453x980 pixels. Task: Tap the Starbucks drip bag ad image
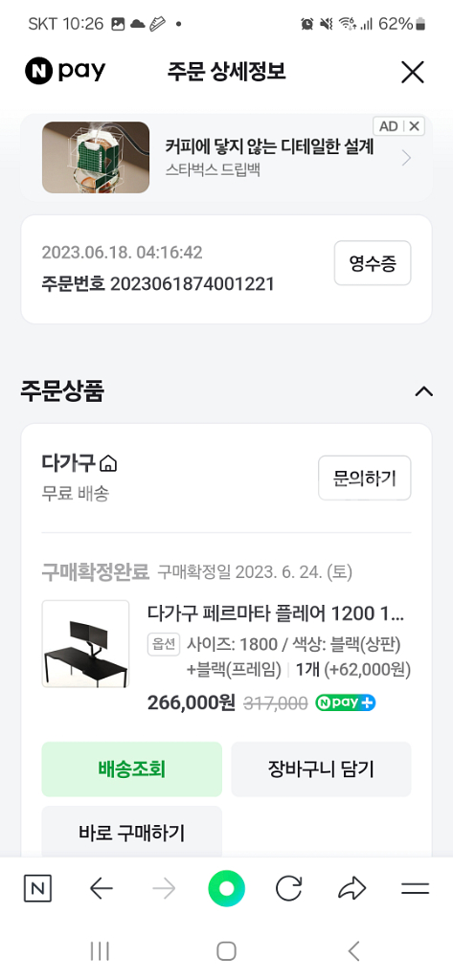pyautogui.click(x=96, y=158)
